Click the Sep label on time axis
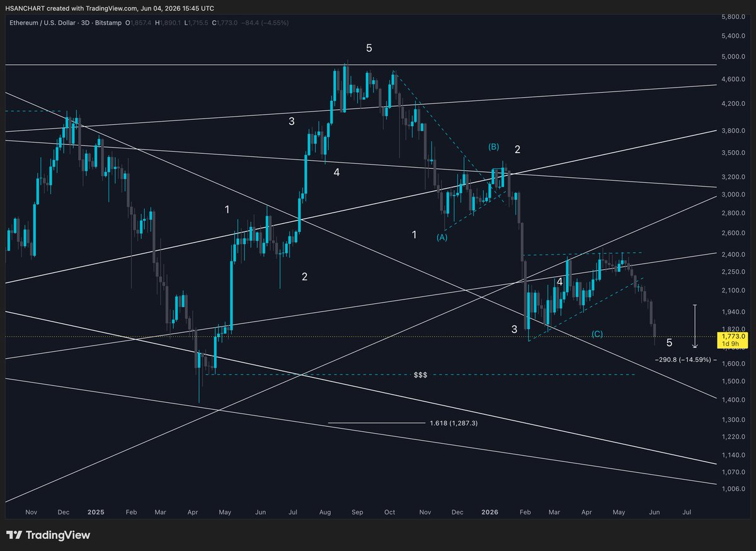 pos(357,513)
